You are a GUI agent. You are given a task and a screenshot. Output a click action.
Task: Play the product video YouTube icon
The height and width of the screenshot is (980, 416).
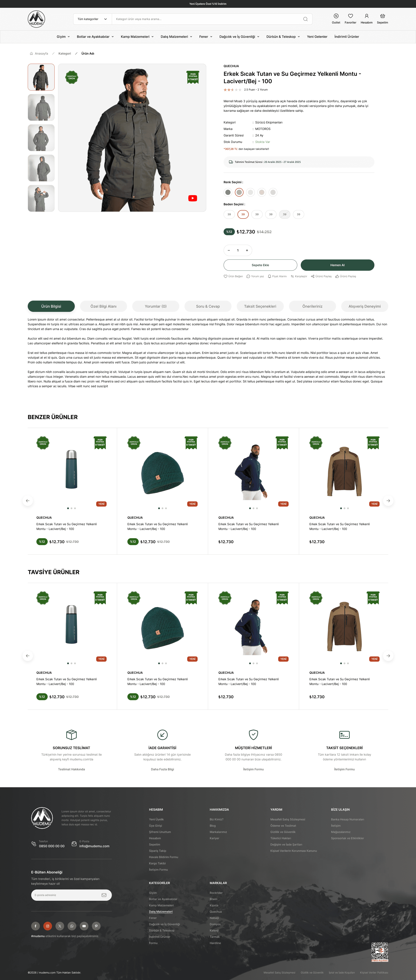[193, 198]
